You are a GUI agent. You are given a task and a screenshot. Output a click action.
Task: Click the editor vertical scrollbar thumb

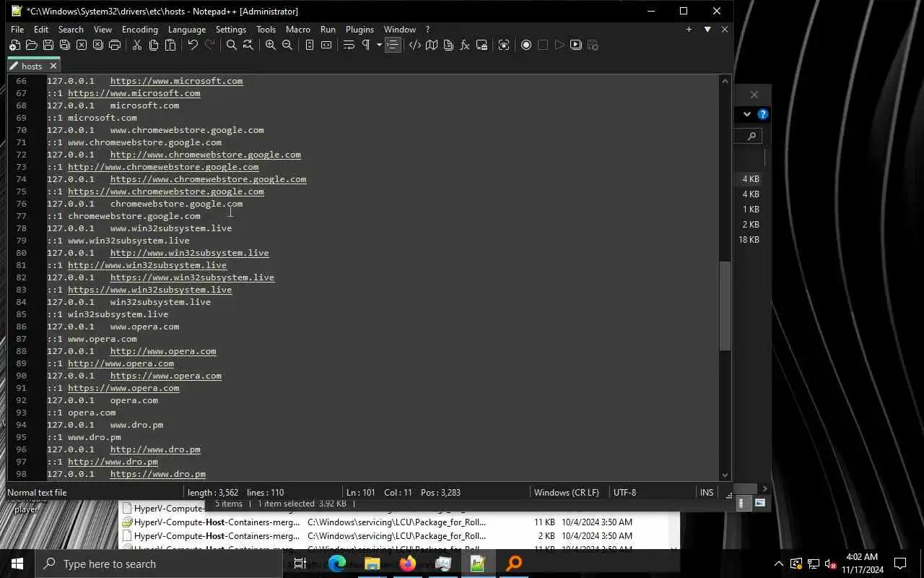pyautogui.click(x=725, y=306)
